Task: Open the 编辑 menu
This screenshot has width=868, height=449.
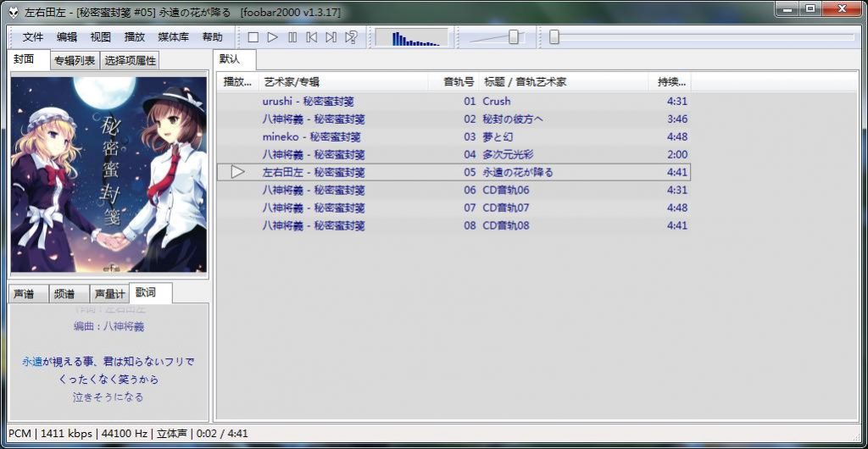Action: 67,37
